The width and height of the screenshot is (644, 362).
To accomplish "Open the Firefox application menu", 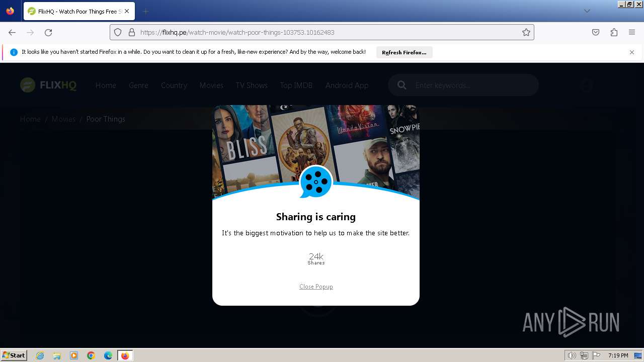I will (x=632, y=32).
